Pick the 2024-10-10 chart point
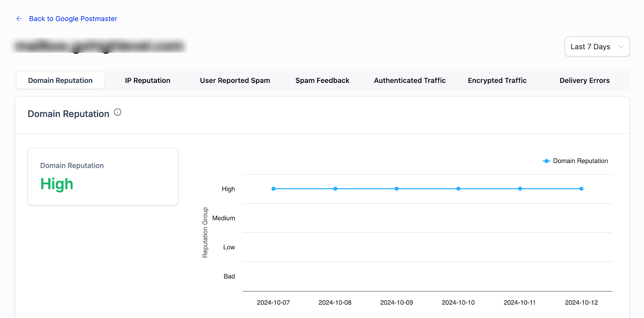Viewport: 644px width, 318px height. tap(458, 189)
